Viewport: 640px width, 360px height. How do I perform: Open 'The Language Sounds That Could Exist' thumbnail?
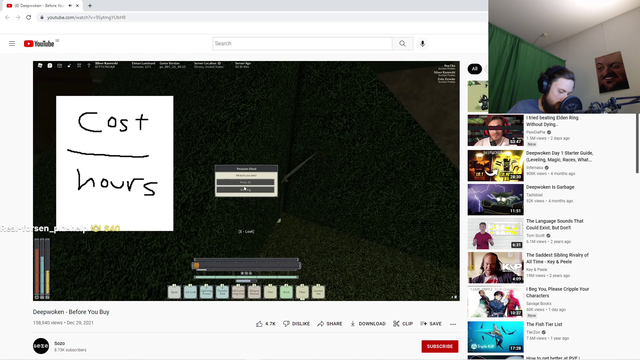(x=496, y=233)
